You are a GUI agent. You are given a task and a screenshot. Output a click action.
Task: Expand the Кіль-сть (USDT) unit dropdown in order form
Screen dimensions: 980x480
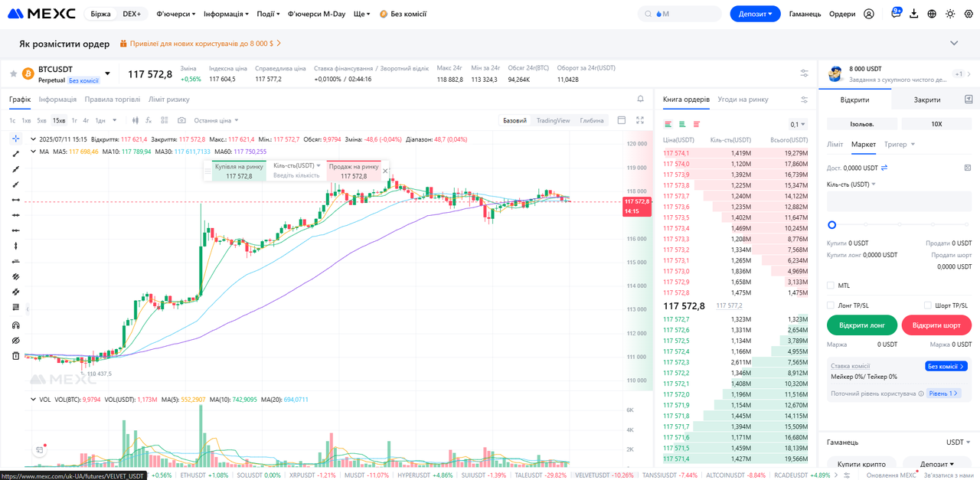tap(851, 184)
